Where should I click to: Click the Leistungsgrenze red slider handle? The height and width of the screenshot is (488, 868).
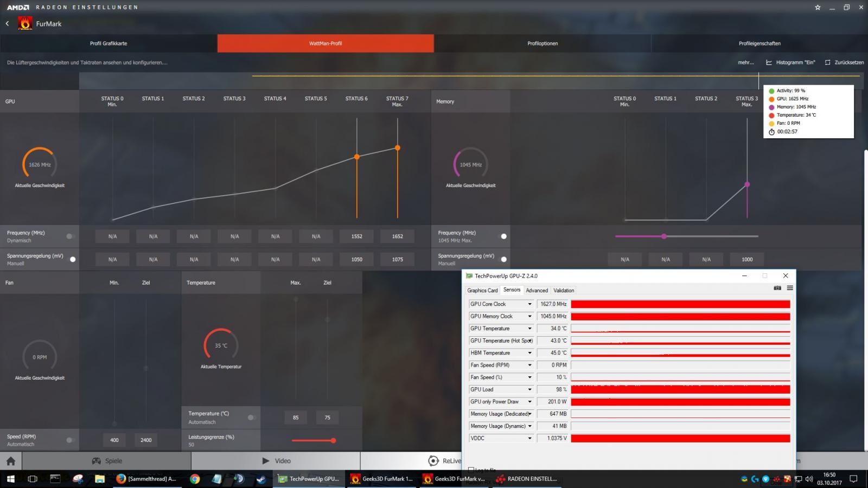click(333, 440)
